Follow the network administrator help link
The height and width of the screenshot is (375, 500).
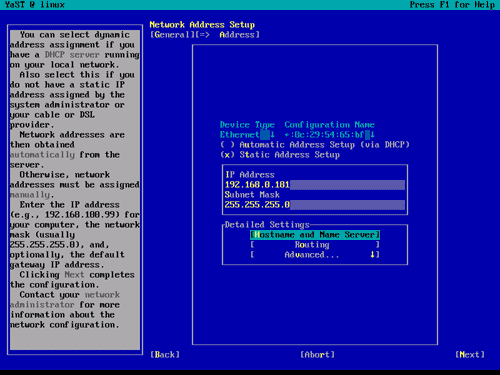tap(65, 300)
